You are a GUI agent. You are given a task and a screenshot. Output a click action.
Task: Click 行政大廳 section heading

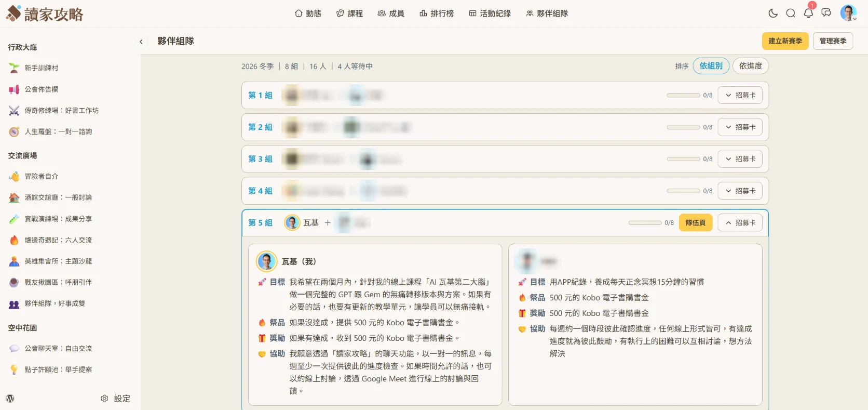[x=22, y=47]
